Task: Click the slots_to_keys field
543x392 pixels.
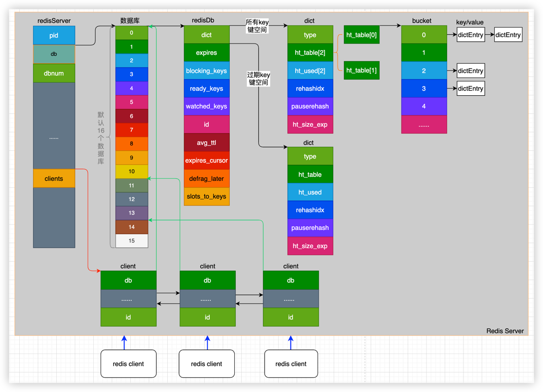Action: (206, 197)
